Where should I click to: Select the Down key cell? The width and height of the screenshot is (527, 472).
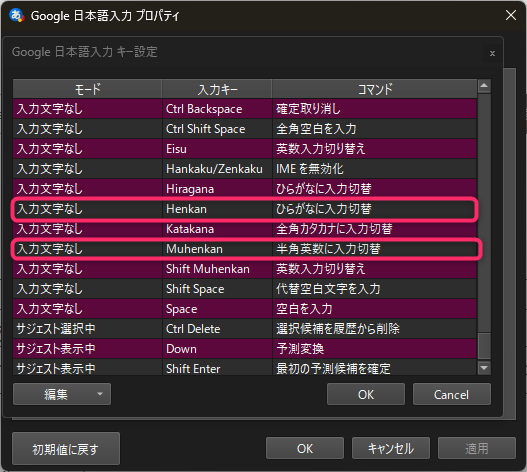[x=217, y=349]
